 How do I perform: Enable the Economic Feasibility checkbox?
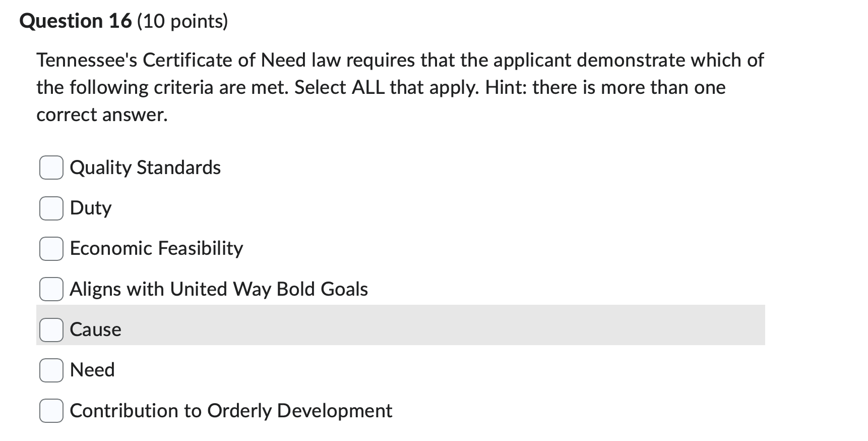[51, 249]
